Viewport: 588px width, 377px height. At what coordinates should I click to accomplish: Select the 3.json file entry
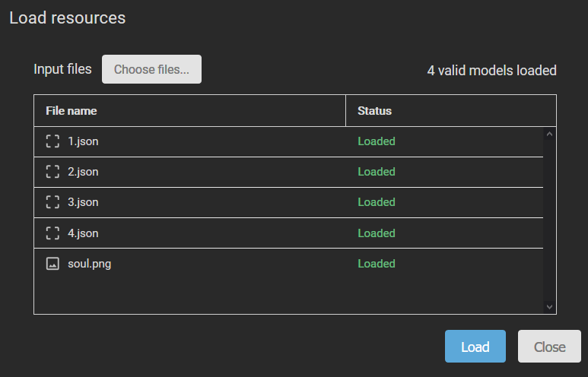pos(83,202)
